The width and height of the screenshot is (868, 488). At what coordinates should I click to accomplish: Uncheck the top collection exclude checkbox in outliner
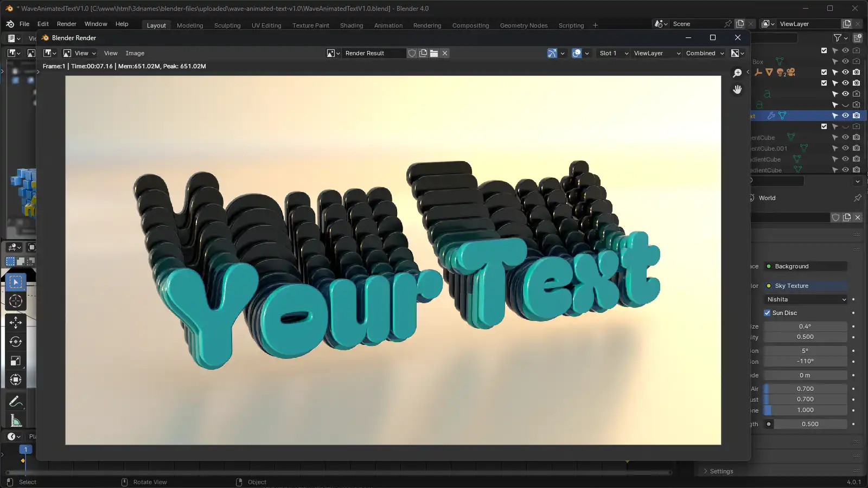[x=824, y=50]
